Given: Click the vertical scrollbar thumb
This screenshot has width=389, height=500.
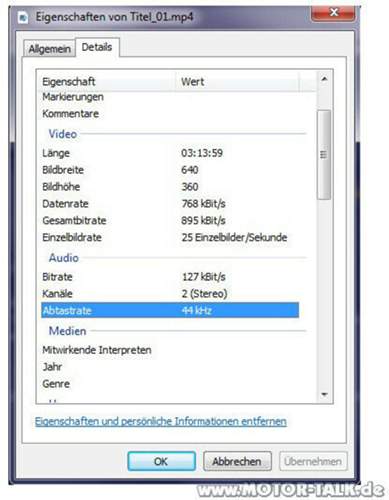Looking at the screenshot, I should click(x=324, y=155).
